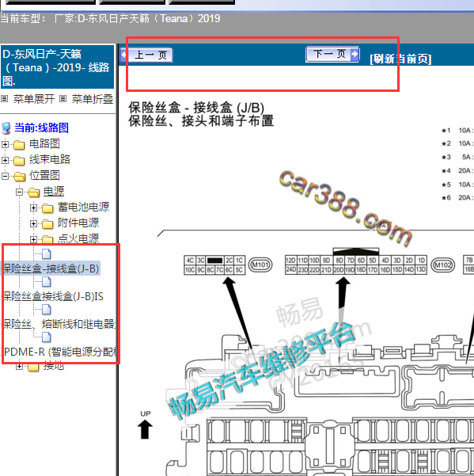Click document icon above 保险丝、熔断线和继电器
The height and width of the screenshot is (476, 474).
tap(47, 309)
